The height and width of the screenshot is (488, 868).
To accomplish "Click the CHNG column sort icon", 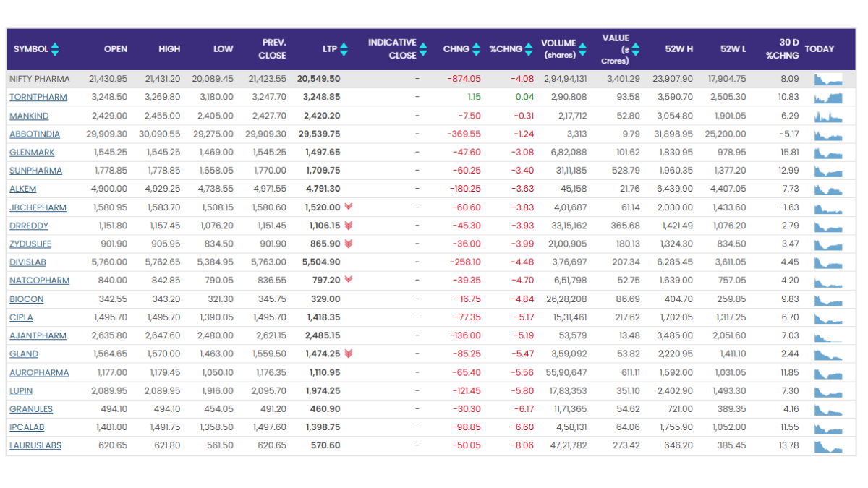I will pos(476,49).
